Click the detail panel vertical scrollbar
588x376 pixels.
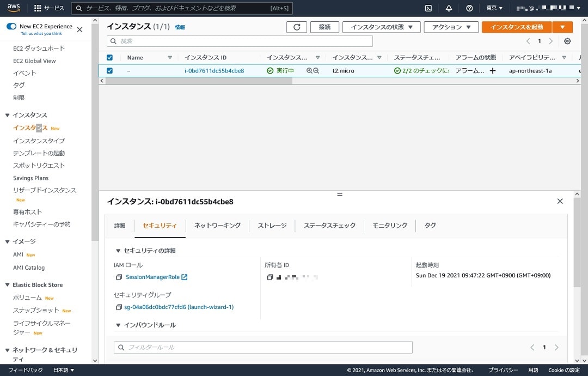tap(577, 242)
